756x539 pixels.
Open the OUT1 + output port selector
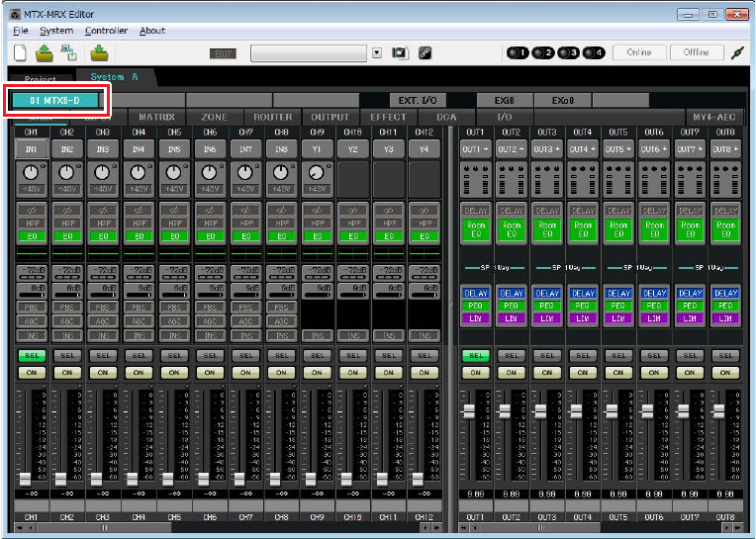pos(475,149)
